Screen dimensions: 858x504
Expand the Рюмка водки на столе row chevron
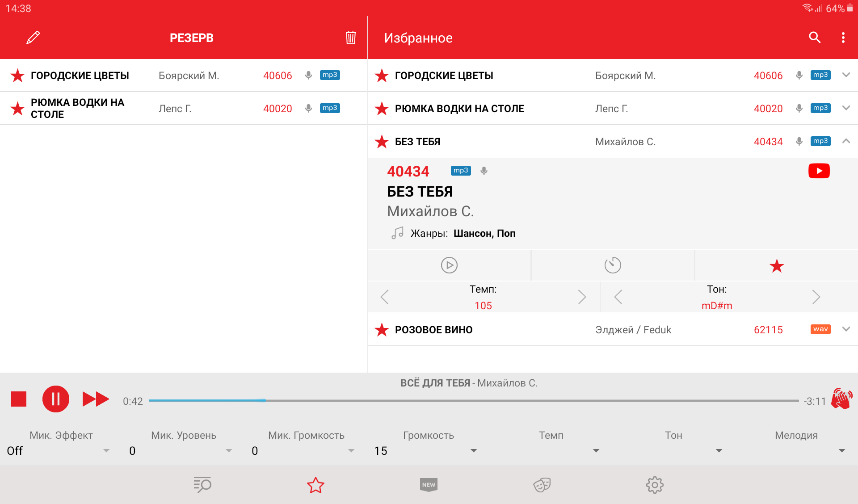tap(846, 108)
